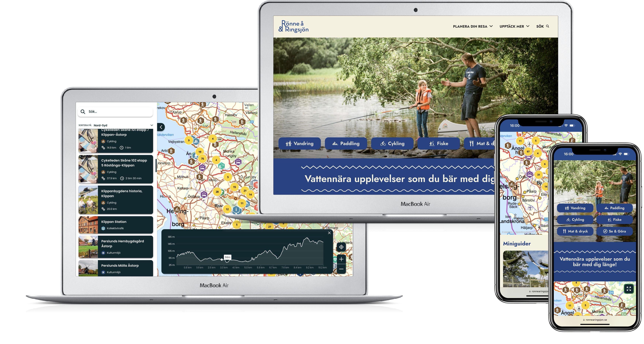Click fullscreen expand icon on phone map
644x344 pixels.
point(628,289)
